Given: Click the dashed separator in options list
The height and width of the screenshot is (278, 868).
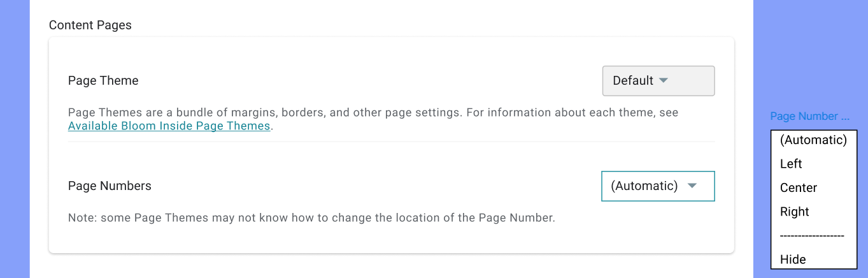Looking at the screenshot, I should (x=812, y=236).
